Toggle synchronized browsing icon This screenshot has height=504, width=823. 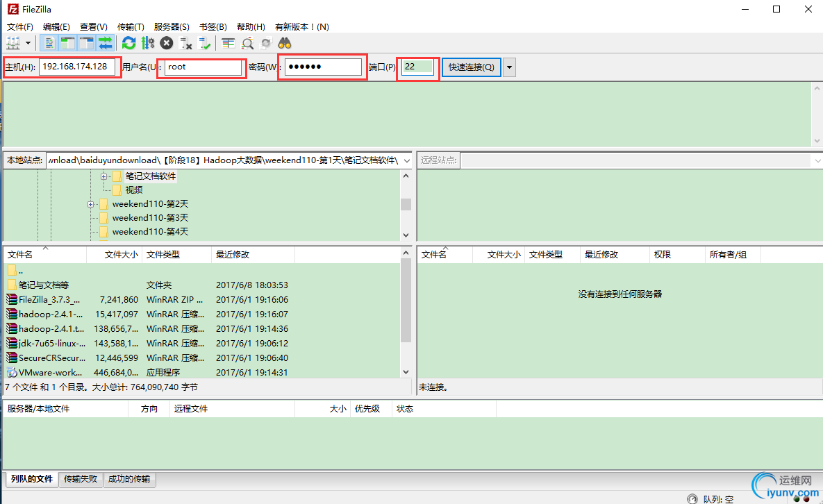[266, 43]
